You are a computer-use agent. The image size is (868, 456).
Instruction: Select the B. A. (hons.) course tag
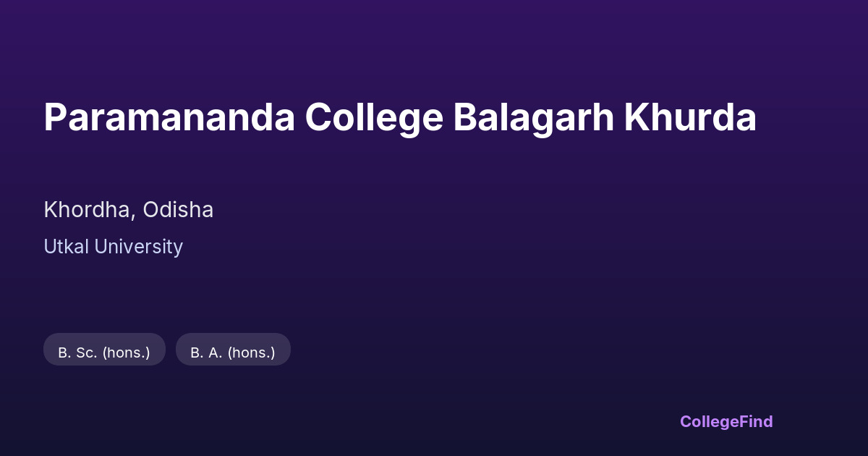point(233,352)
